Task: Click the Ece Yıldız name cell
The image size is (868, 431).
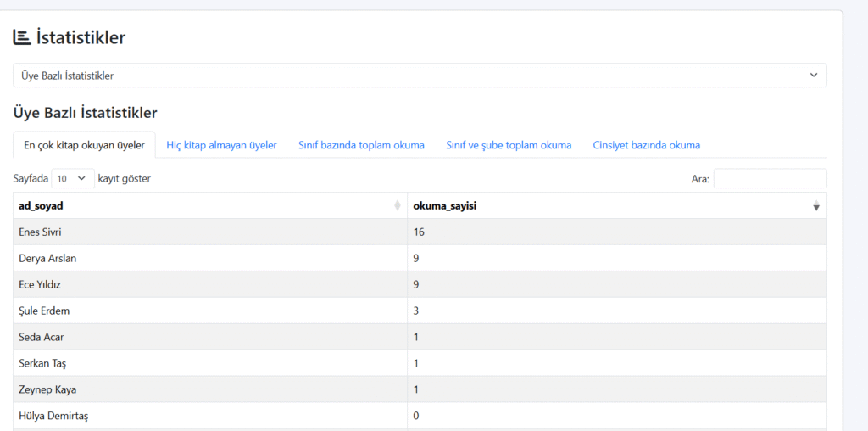Action: click(x=41, y=284)
